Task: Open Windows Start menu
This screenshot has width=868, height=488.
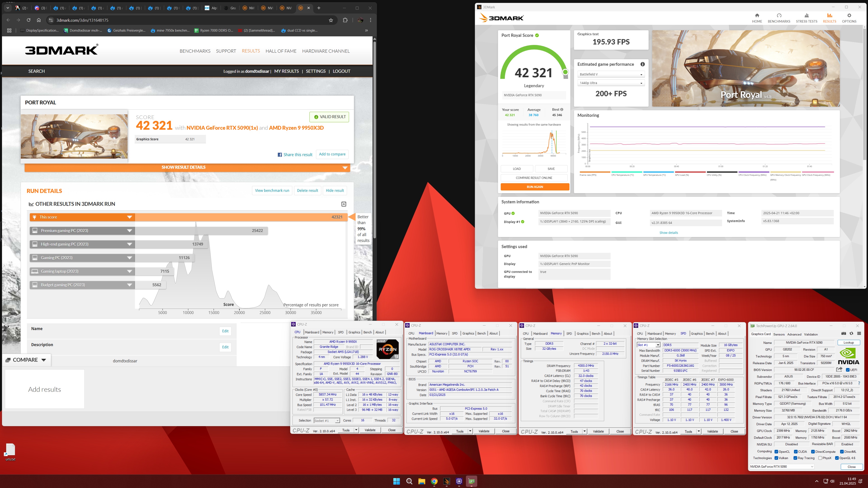Action: (x=396, y=481)
